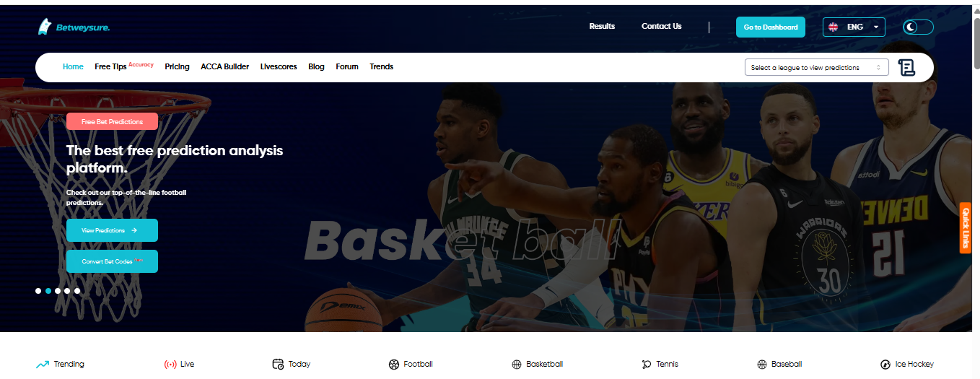Select the second teal carousel dot

click(x=48, y=291)
